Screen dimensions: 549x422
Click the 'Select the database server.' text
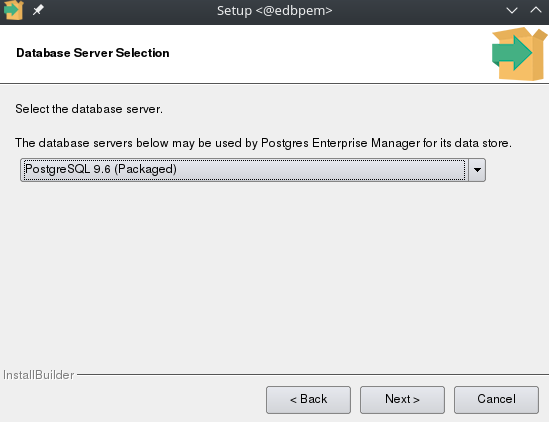pos(89,109)
